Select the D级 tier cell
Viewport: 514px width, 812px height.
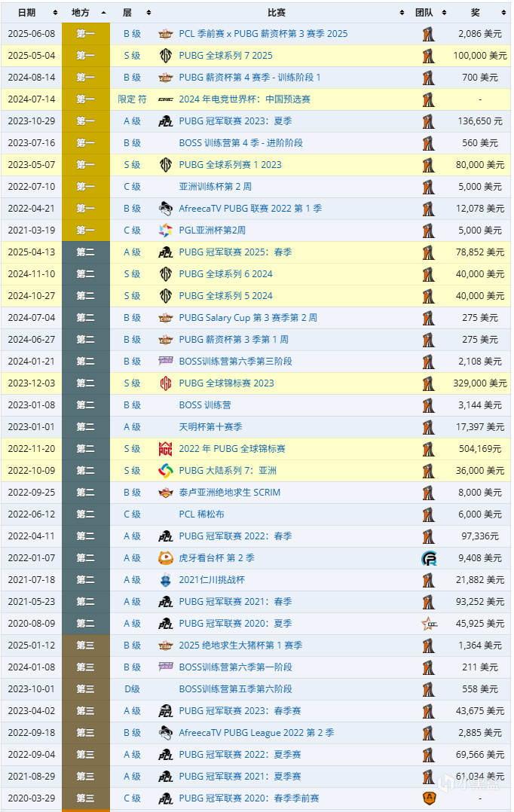pos(132,689)
